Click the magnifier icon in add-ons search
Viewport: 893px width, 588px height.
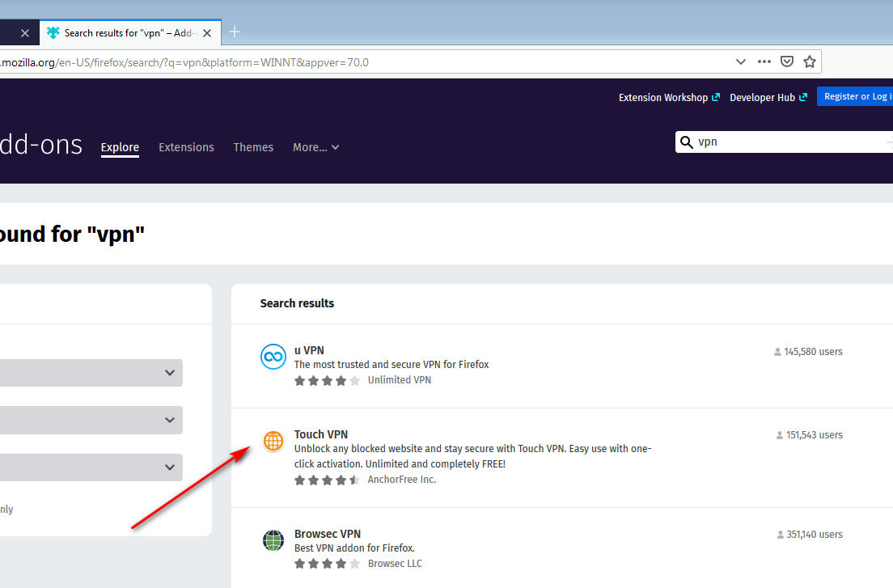point(687,142)
